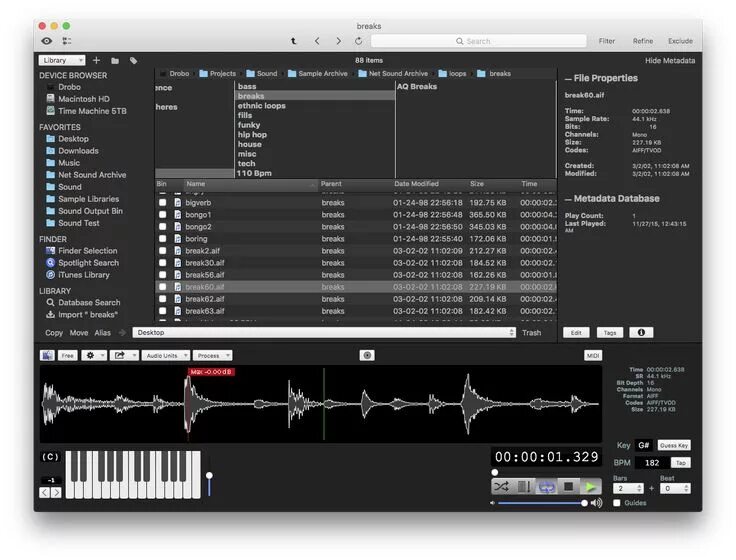Image resolution: width=736 pixels, height=560 pixels.
Task: Open iTunes Library item
Action: coord(84,275)
